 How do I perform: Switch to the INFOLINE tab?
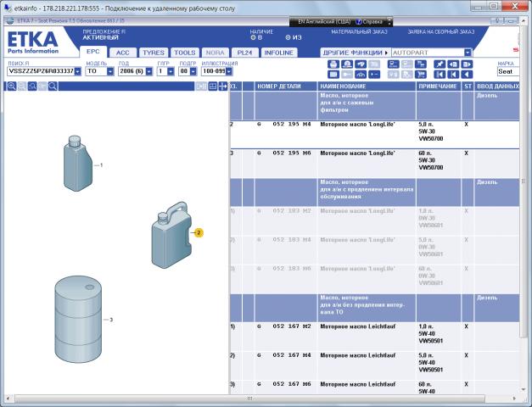278,53
